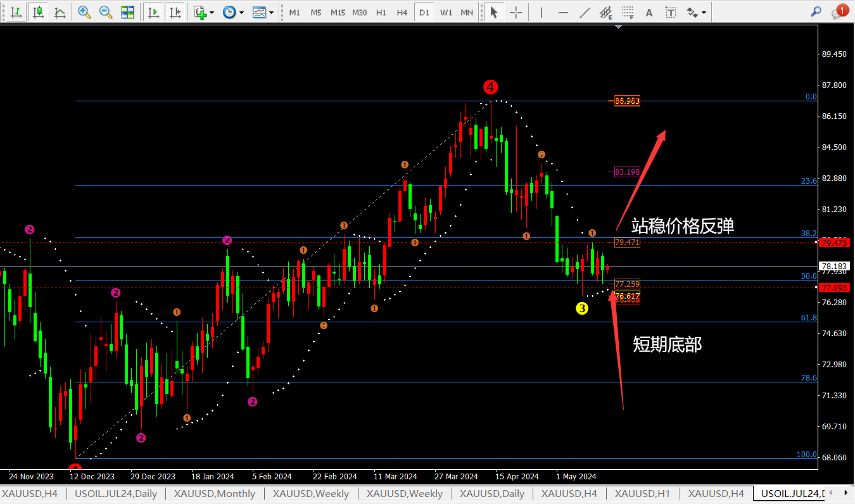Open chat notifications with badge 1

(839, 11)
